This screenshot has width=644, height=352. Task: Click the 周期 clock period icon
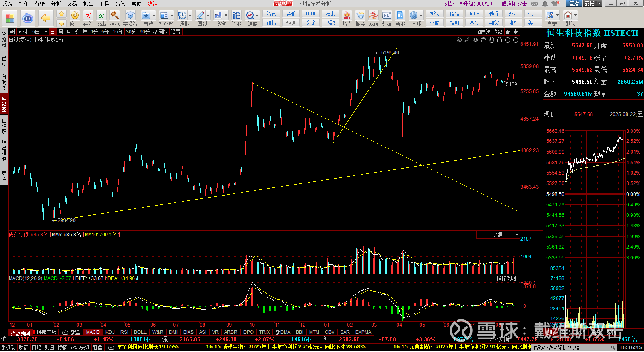pyautogui.click(x=182, y=15)
